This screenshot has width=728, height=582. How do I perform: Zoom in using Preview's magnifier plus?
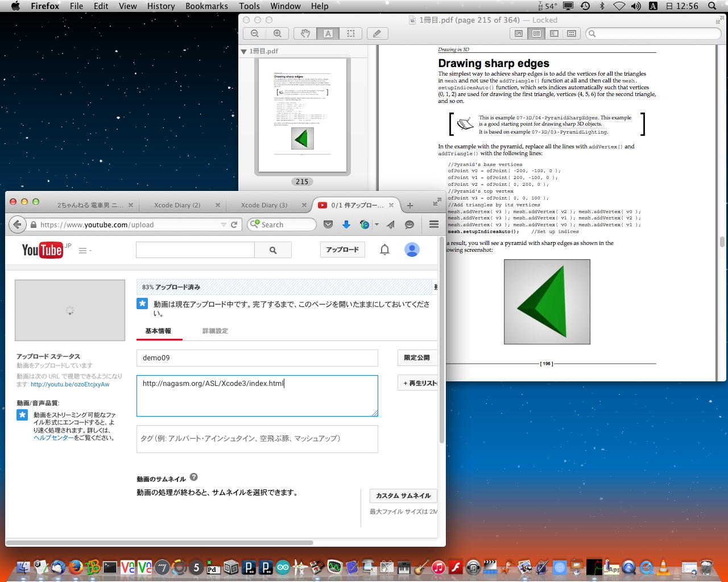tap(278, 34)
